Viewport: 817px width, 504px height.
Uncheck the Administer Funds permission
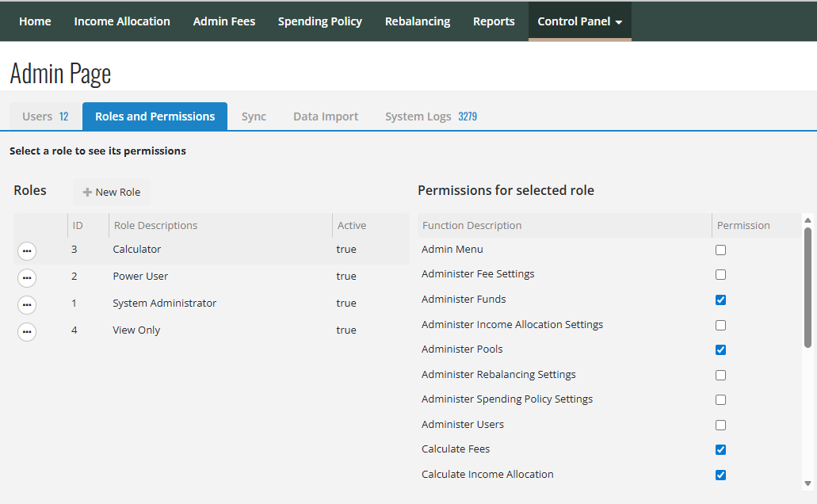pos(720,300)
